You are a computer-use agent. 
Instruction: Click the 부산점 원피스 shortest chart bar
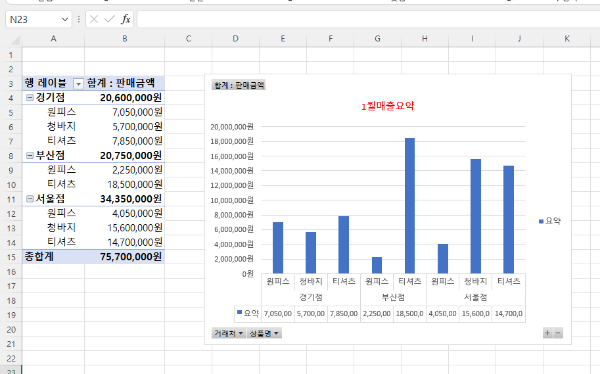377,265
